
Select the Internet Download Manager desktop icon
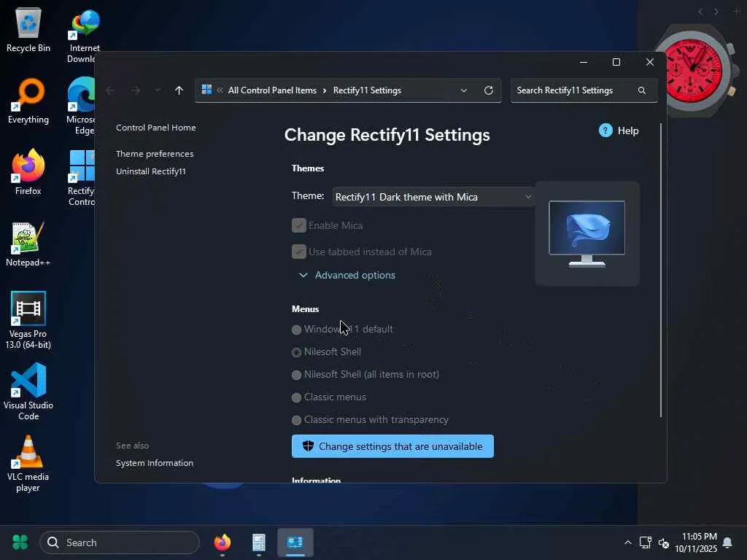[x=84, y=36]
